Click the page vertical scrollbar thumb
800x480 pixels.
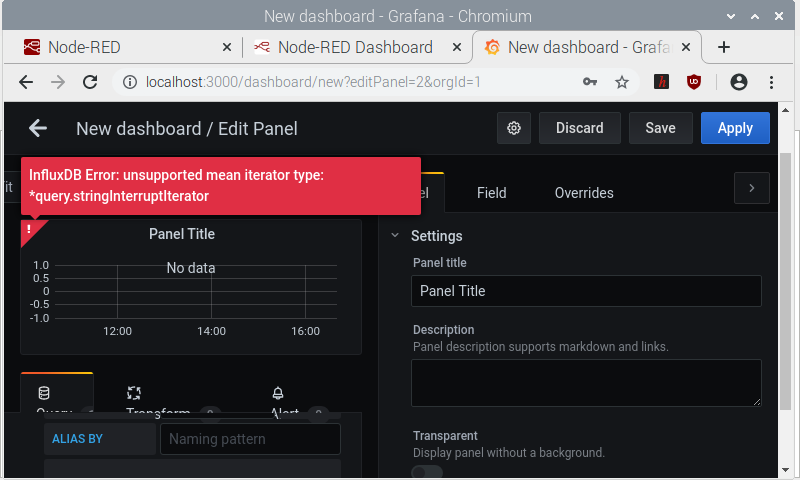click(x=786, y=281)
